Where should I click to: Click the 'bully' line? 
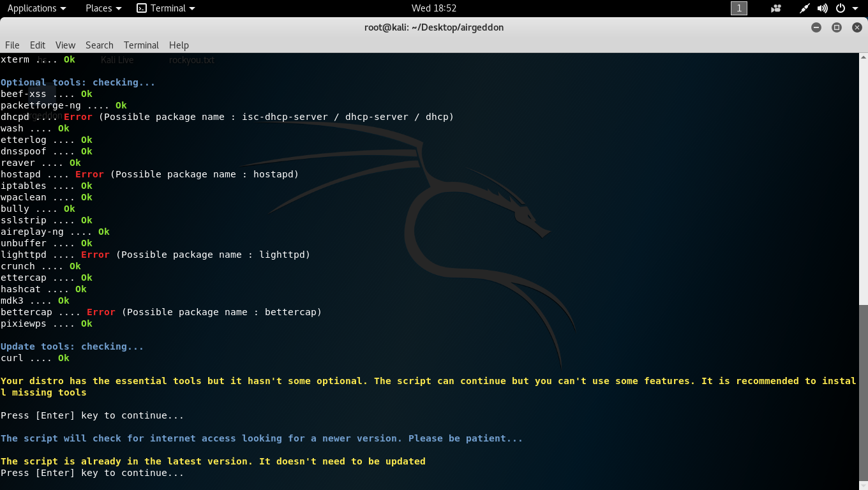[38, 209]
